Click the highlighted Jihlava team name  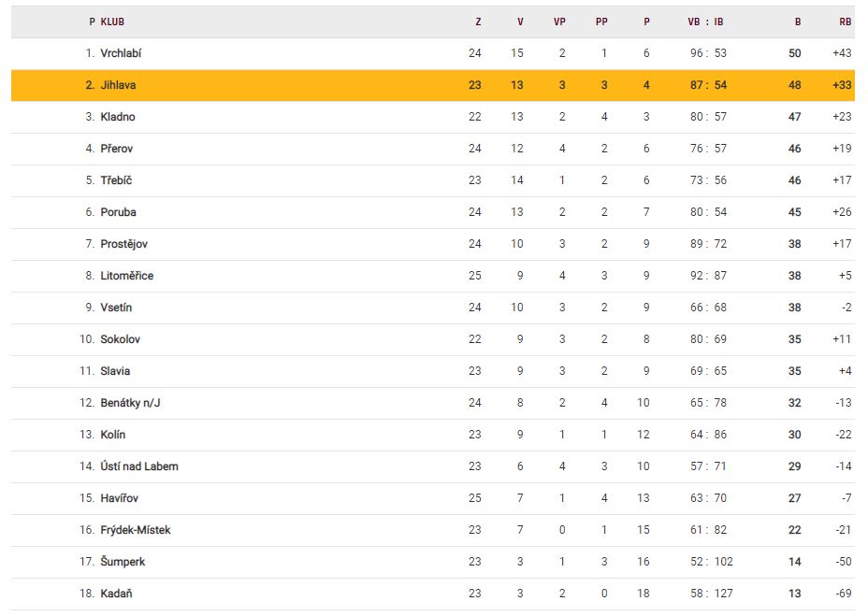click(x=117, y=85)
